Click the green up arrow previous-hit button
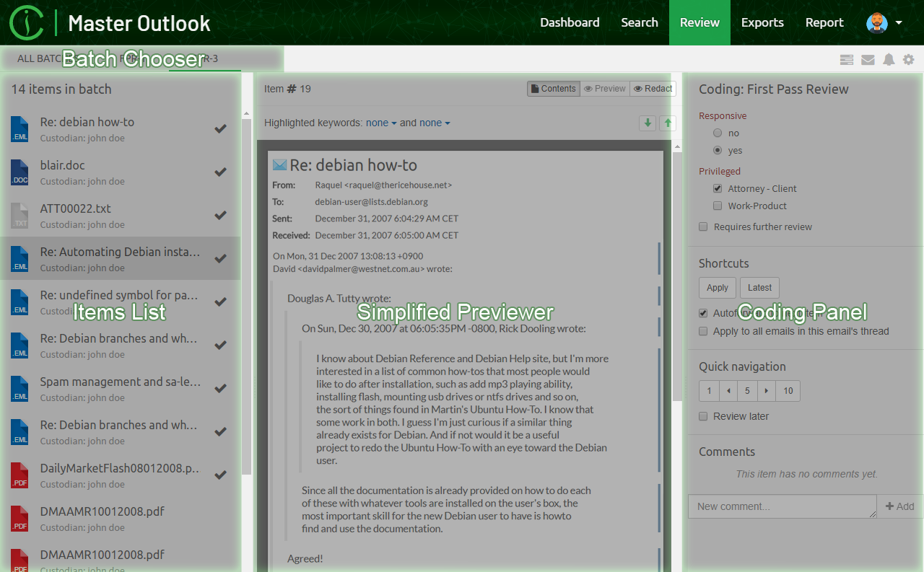 [x=668, y=123]
